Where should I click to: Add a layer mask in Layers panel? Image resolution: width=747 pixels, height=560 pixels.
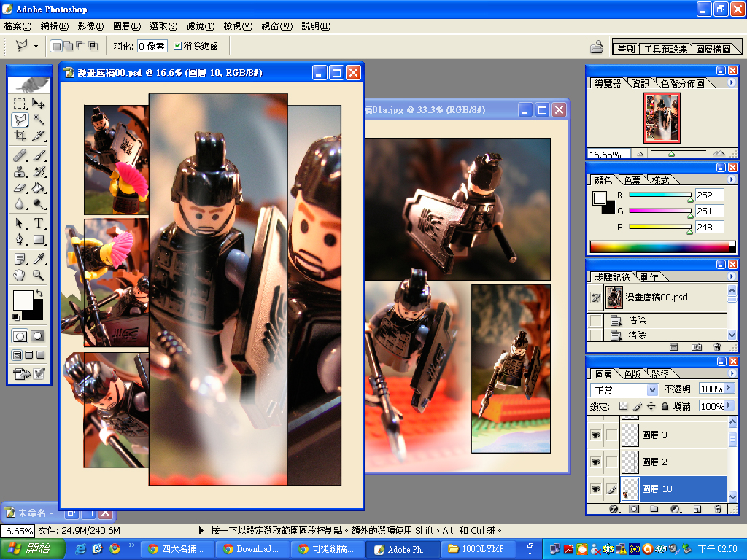pyautogui.click(x=634, y=509)
